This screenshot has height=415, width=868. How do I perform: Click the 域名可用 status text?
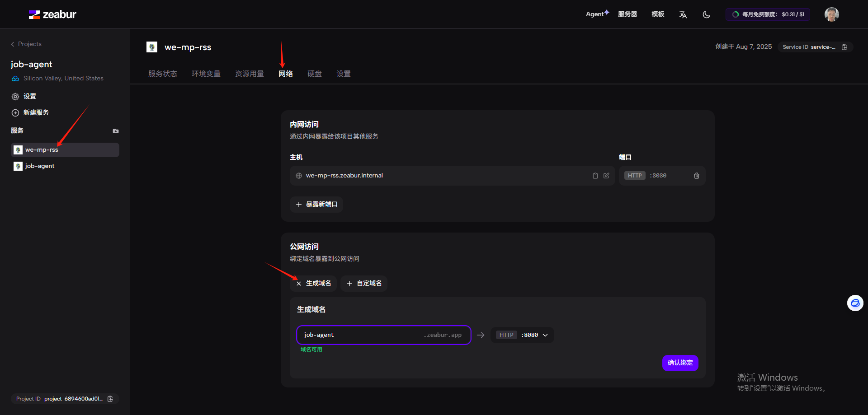311,350
